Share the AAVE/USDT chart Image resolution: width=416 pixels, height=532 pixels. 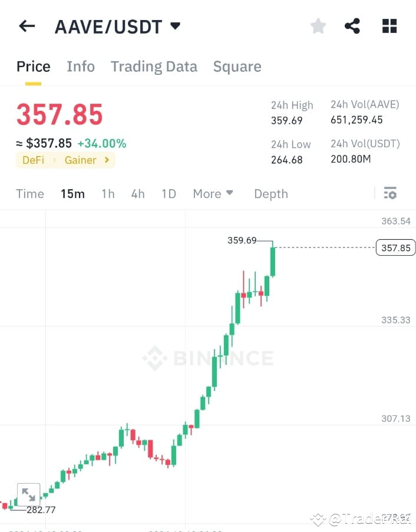point(352,25)
